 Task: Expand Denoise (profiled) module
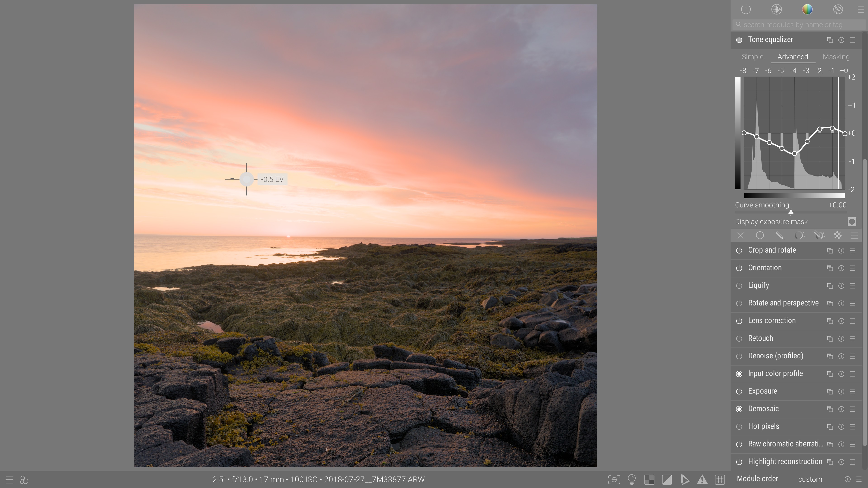tap(775, 356)
